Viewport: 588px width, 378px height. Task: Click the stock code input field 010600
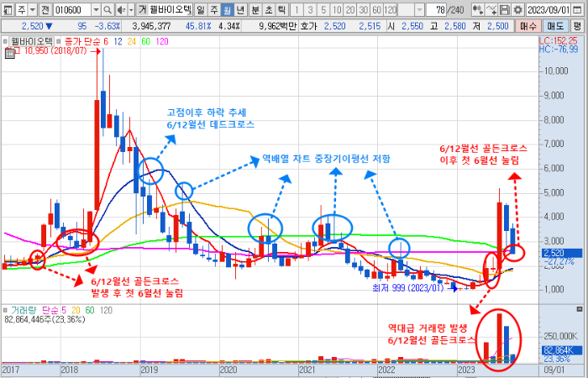coord(72,10)
